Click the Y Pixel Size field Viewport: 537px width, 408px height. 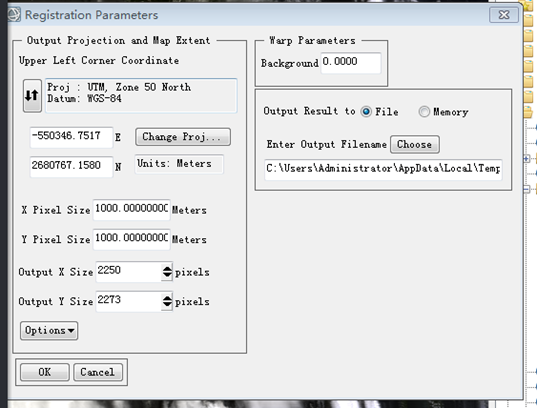click(x=132, y=239)
